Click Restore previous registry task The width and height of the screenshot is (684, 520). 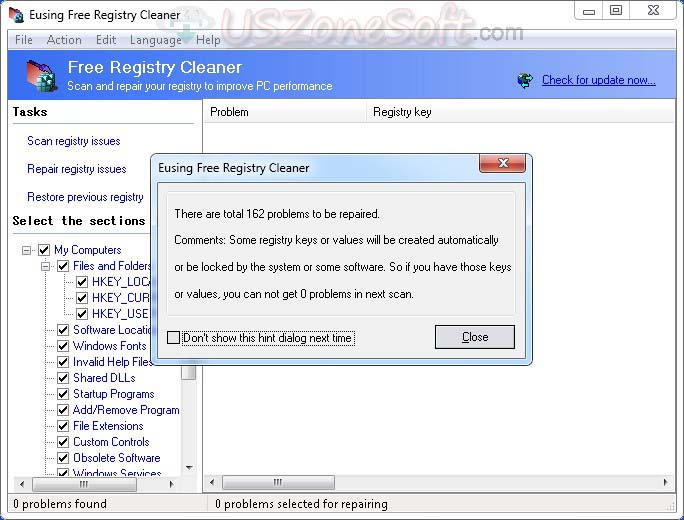(85, 197)
